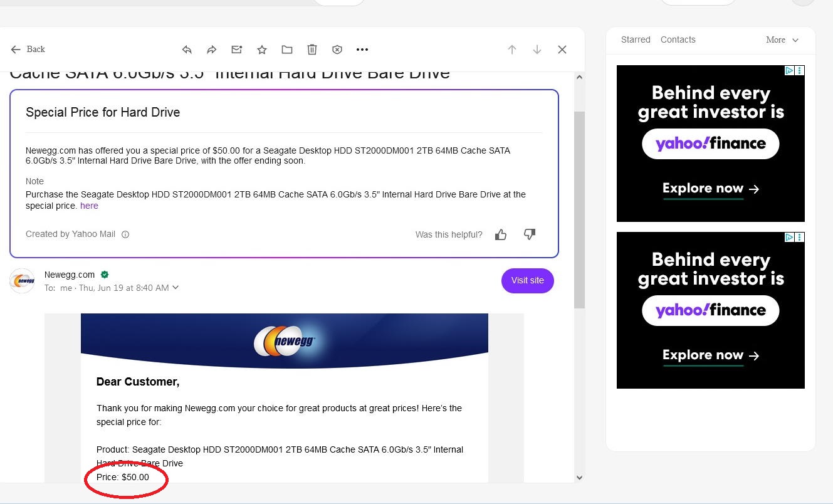
Task: Click Newegg logo banner in email
Action: (285, 341)
